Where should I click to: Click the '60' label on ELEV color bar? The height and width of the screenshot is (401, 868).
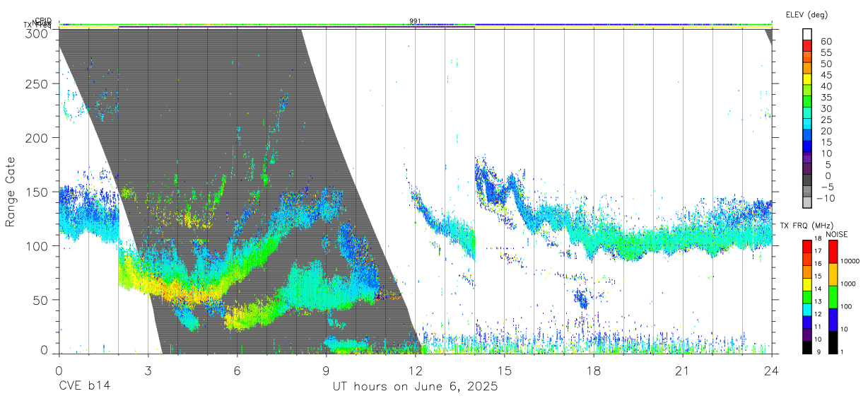pos(826,41)
